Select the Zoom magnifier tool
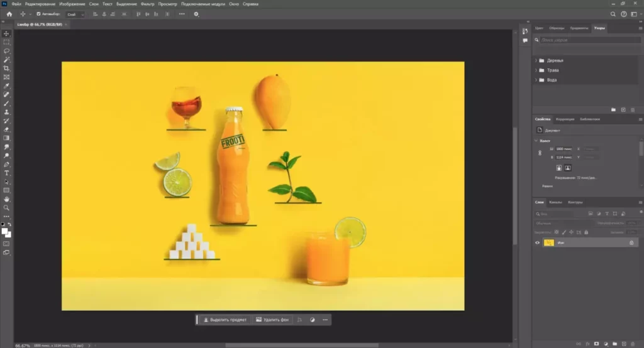 point(7,207)
